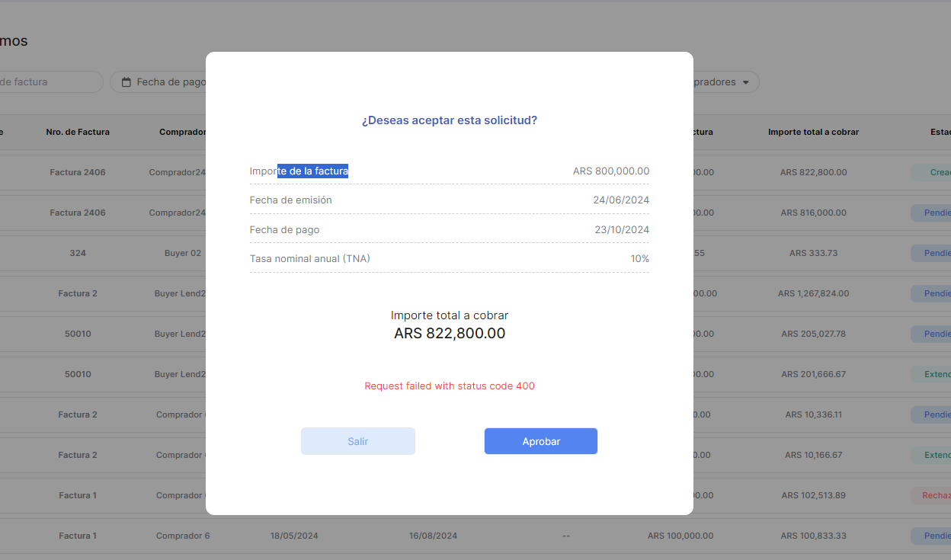Click the Comprador column header
This screenshot has height=560, width=951.
[181, 132]
